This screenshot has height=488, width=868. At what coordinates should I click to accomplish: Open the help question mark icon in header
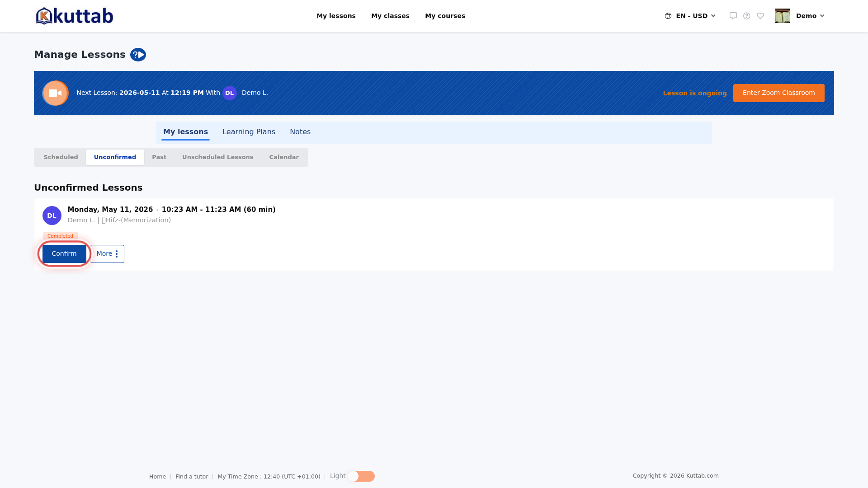(747, 16)
